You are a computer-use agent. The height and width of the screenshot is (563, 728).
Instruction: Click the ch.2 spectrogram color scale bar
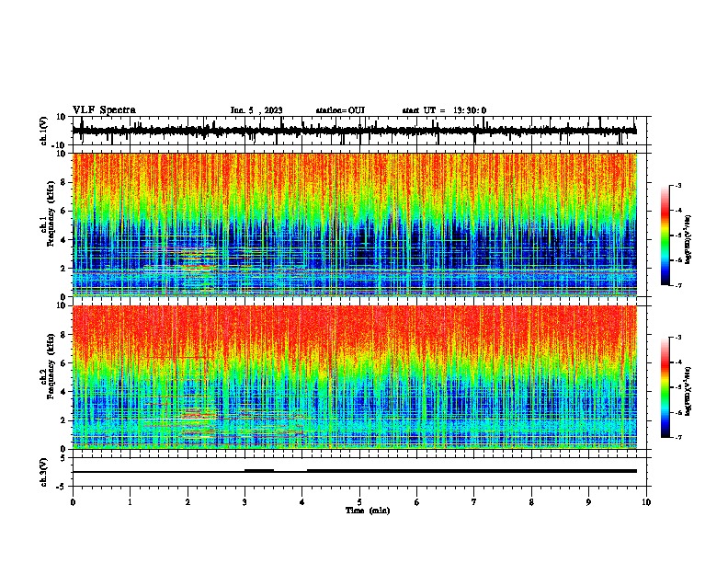pyautogui.click(x=665, y=387)
